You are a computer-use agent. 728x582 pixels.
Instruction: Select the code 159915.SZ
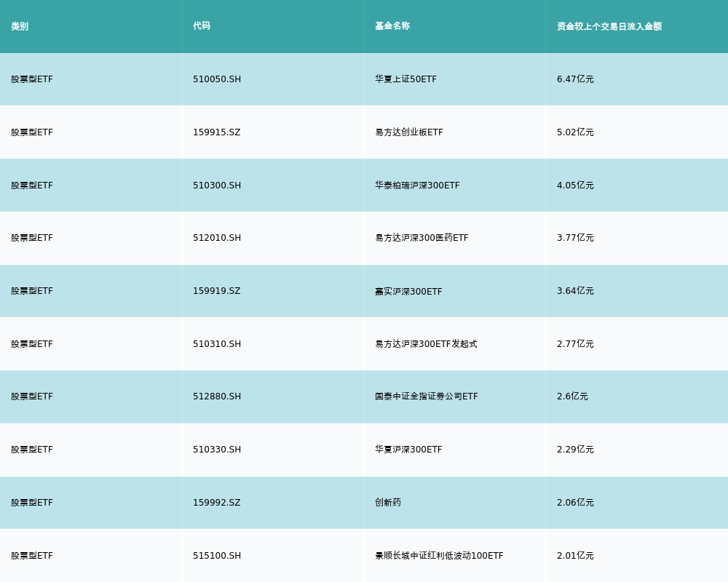pyautogui.click(x=217, y=132)
